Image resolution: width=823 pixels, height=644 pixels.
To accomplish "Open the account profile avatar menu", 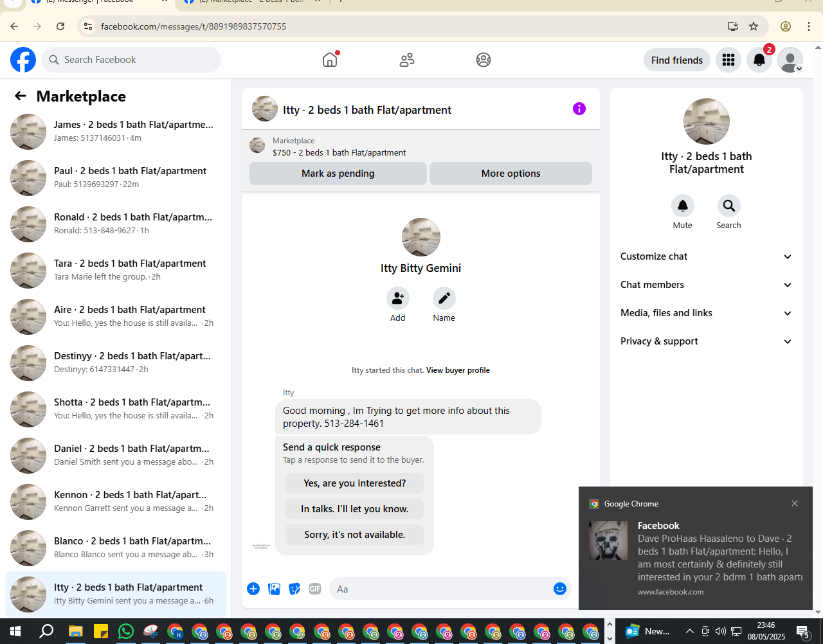I will point(790,60).
